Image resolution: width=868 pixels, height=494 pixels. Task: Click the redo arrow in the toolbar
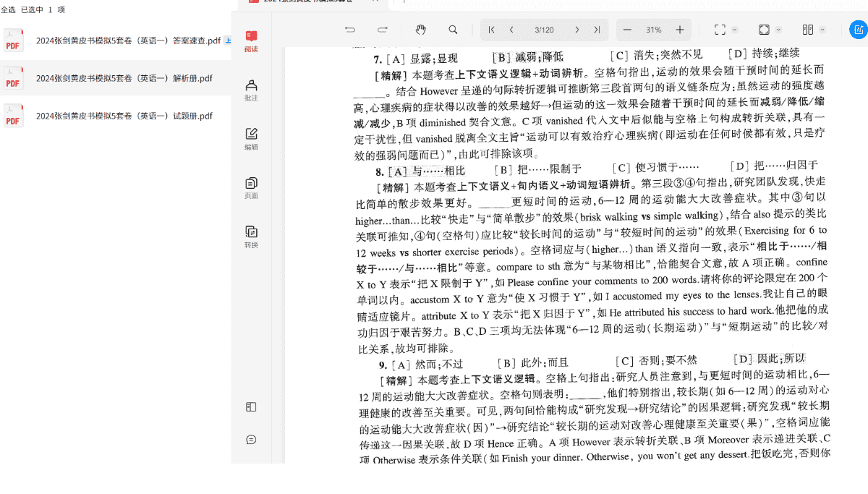[383, 30]
